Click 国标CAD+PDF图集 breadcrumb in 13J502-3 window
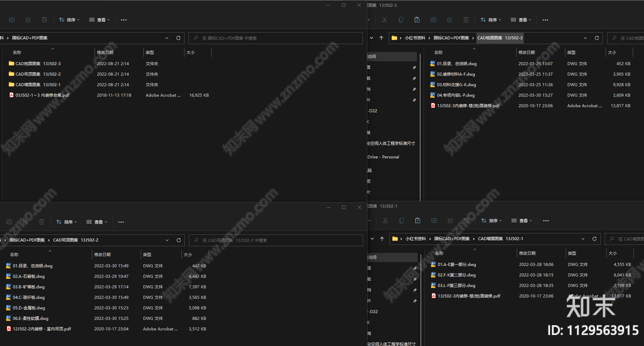This screenshot has width=644, height=346. click(451, 38)
